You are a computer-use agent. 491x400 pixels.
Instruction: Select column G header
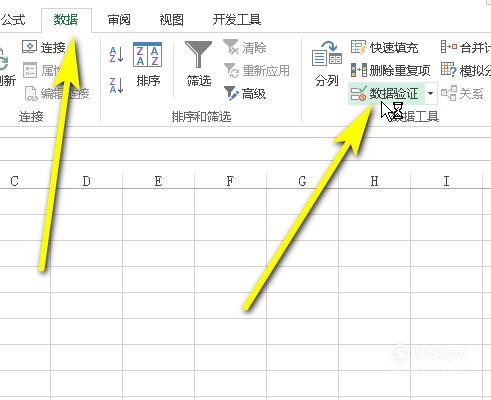[302, 181]
